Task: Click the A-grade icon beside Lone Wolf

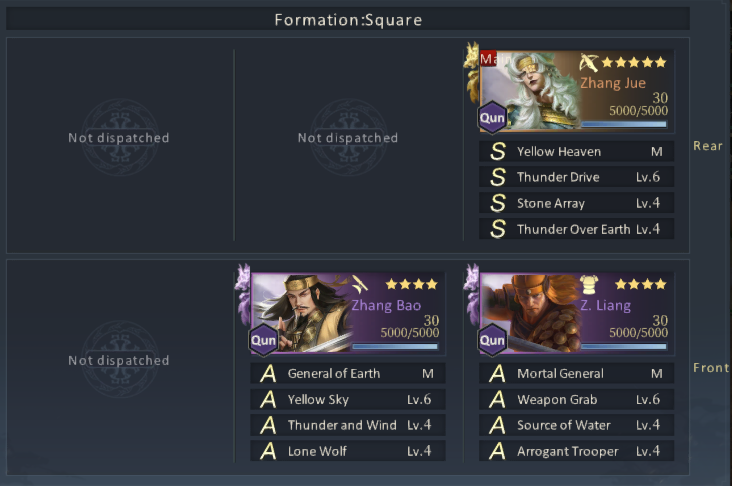Action: 268,451
